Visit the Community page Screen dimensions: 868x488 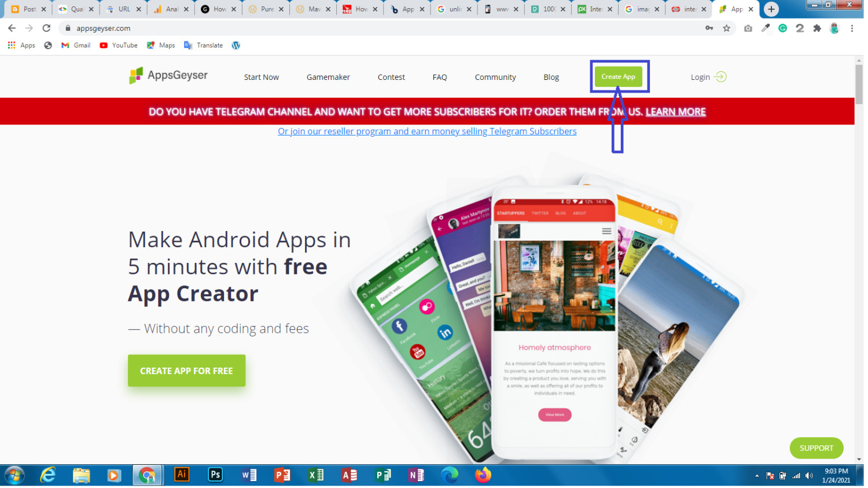tap(495, 77)
